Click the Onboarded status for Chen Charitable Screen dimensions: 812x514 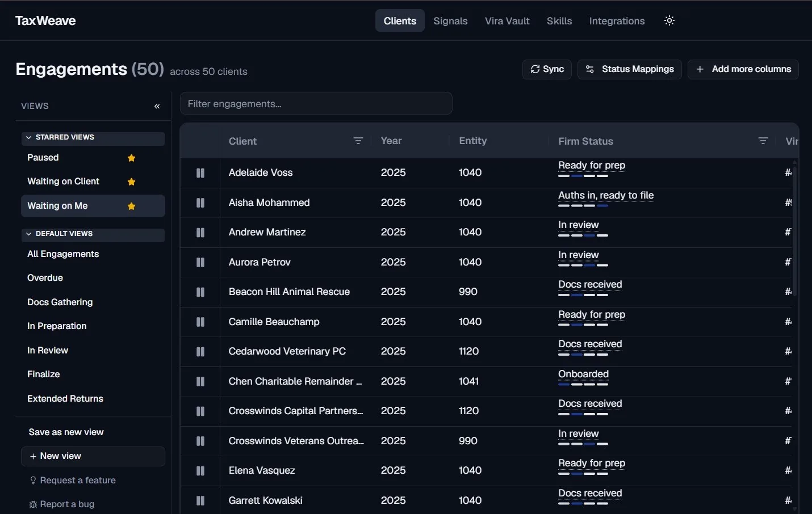(583, 374)
